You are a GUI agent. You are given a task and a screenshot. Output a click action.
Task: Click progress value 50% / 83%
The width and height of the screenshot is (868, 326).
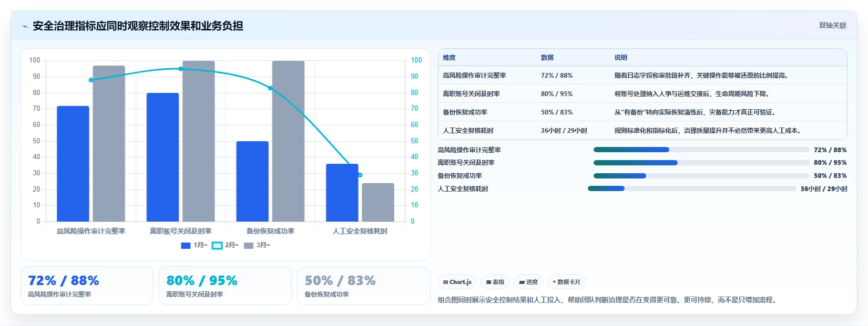pyautogui.click(x=830, y=176)
